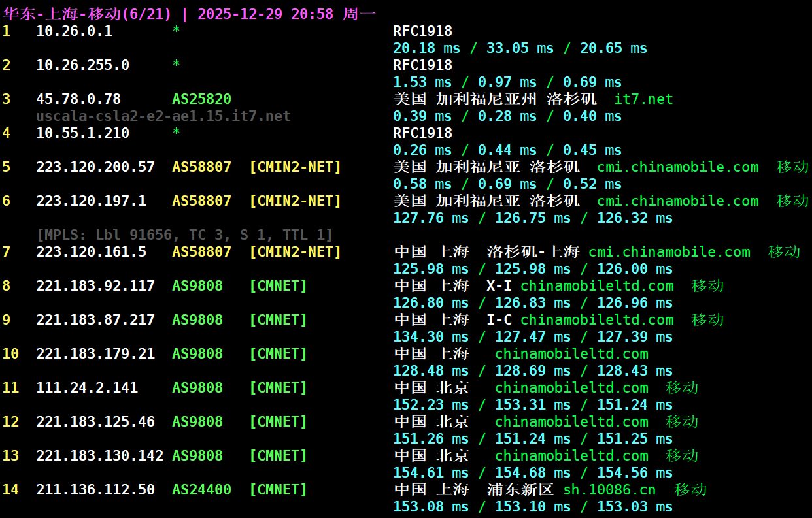Click the 154.61 ms latency on hop 13

click(430, 473)
